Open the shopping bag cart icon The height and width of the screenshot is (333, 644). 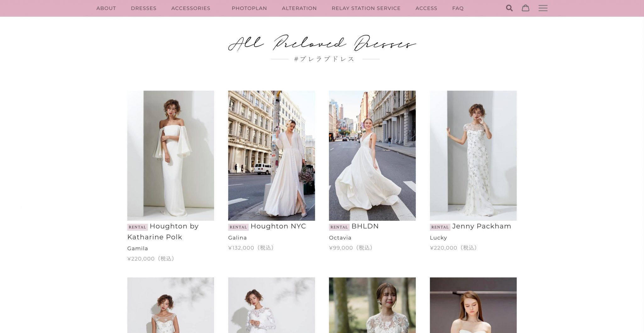pos(525,8)
